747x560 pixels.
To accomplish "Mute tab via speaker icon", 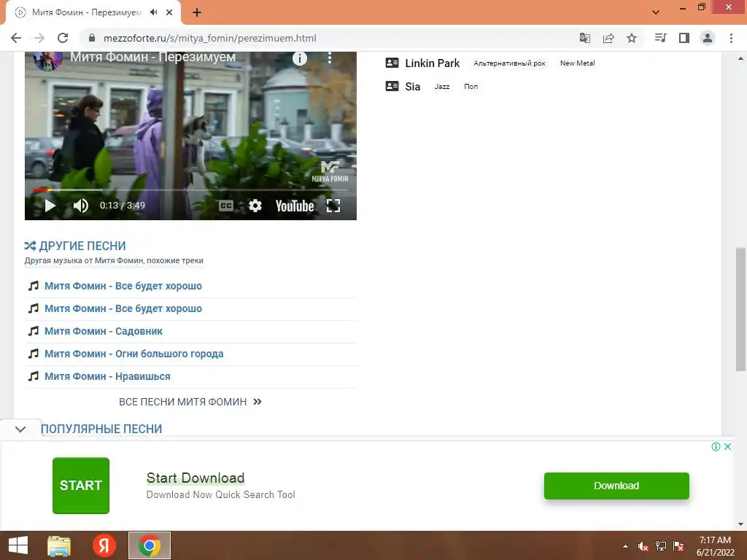I will 153,12.
